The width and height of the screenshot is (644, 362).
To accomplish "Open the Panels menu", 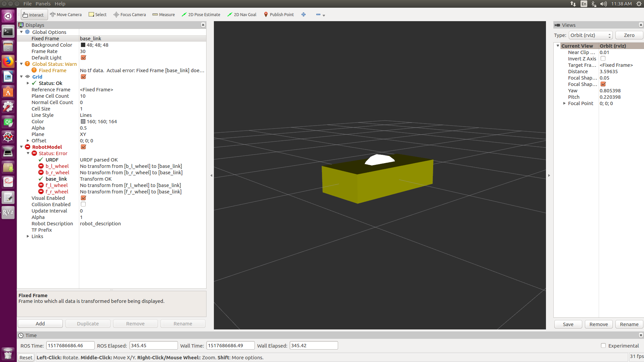I will coord(43,4).
